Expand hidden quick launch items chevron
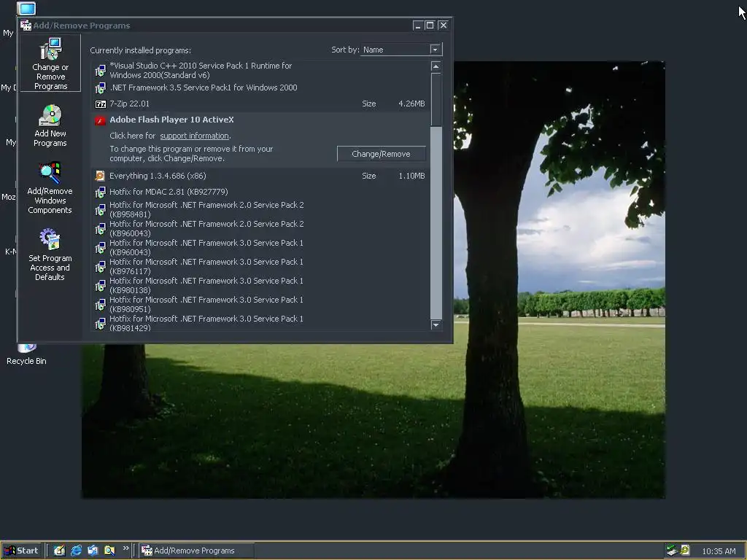Viewport: 747px width, 560px height. (x=125, y=548)
